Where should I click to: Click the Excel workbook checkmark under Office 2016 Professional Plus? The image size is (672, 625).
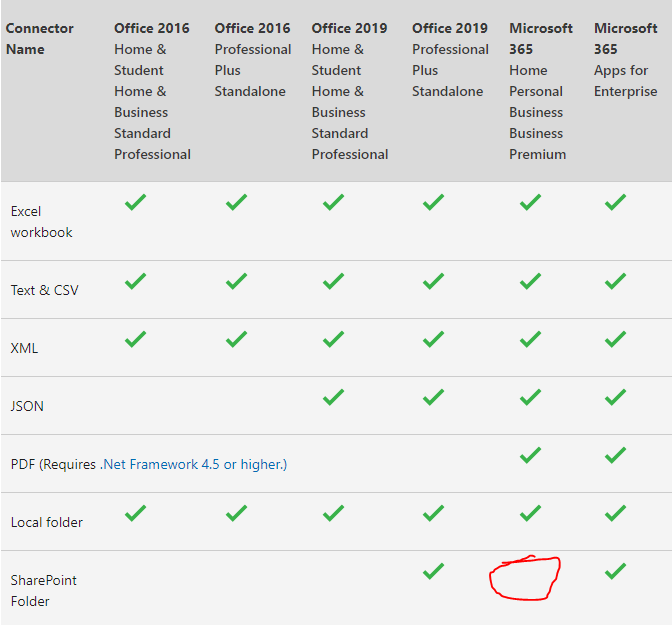pos(237,202)
